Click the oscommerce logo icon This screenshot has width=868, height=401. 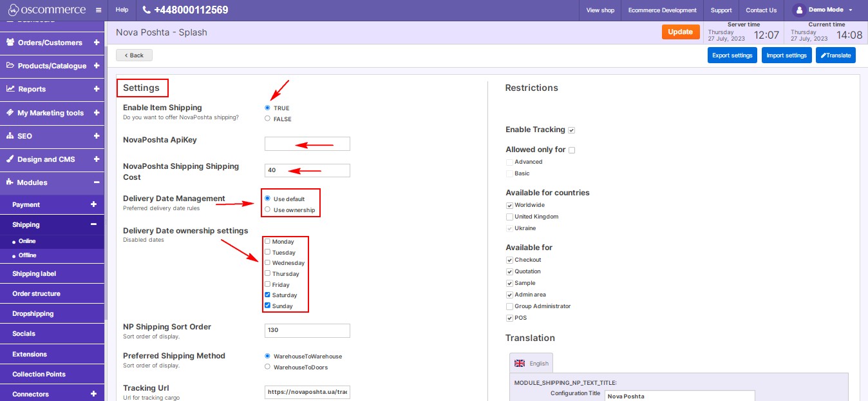(x=12, y=10)
